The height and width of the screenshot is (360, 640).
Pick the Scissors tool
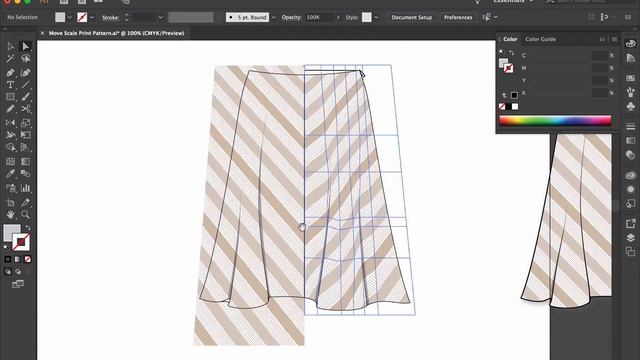(x=26, y=109)
